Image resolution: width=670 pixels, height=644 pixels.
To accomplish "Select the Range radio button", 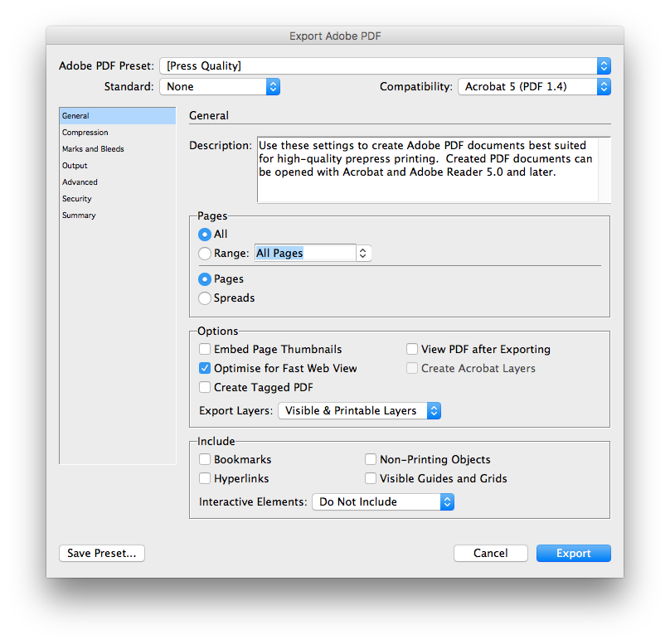I will (x=205, y=254).
